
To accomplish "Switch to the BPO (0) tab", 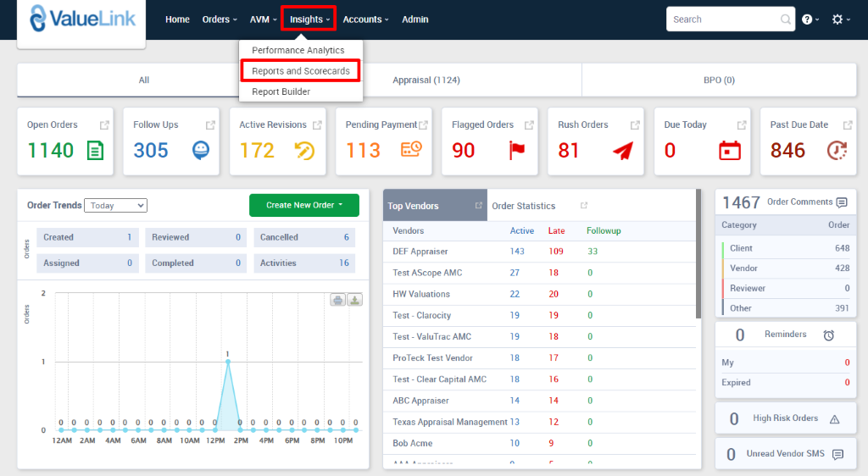I will tap(719, 80).
